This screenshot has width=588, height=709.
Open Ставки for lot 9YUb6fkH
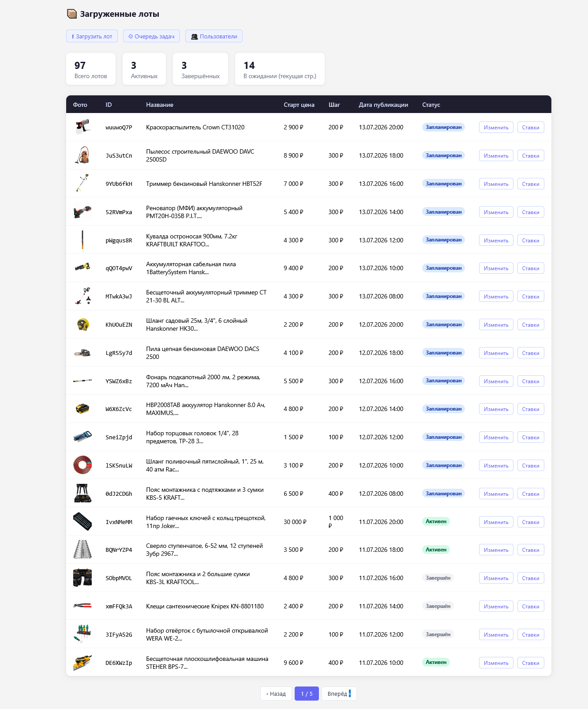531,184
